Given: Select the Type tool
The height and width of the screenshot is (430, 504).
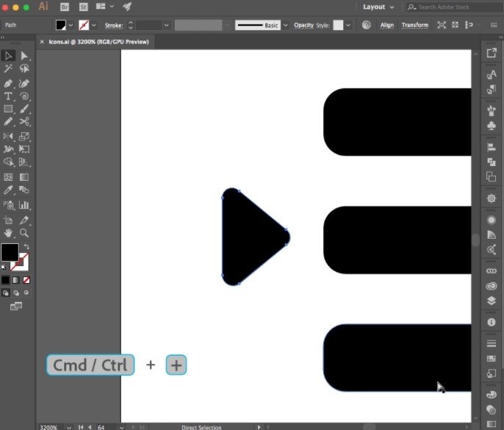Looking at the screenshot, I should (8, 96).
